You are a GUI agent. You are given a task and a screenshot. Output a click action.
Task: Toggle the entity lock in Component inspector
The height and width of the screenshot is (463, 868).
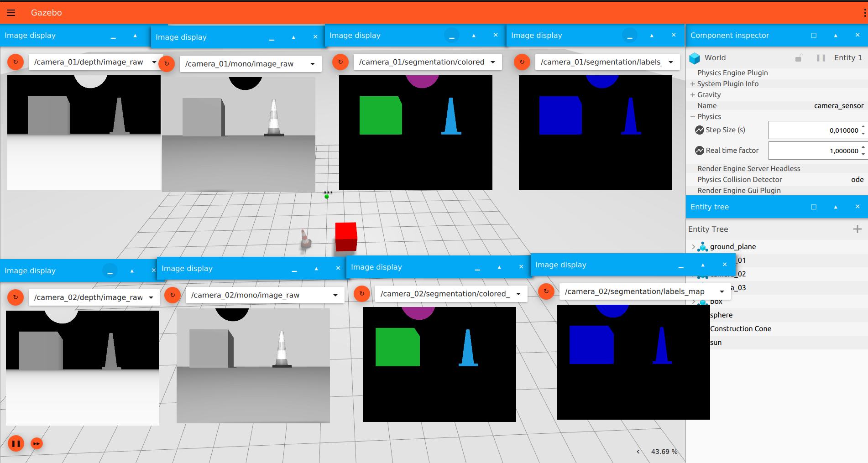[x=799, y=58]
